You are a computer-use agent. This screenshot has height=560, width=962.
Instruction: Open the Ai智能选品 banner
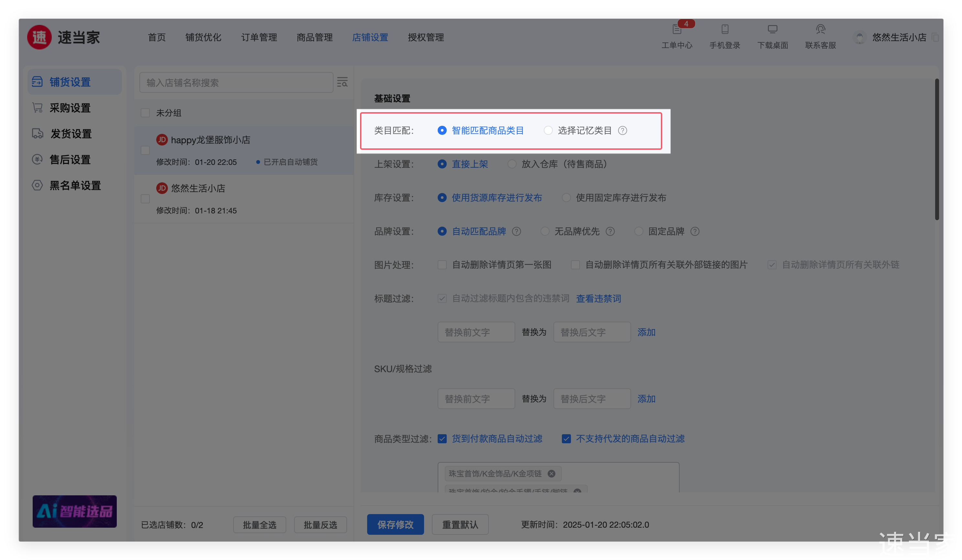pyautogui.click(x=74, y=511)
